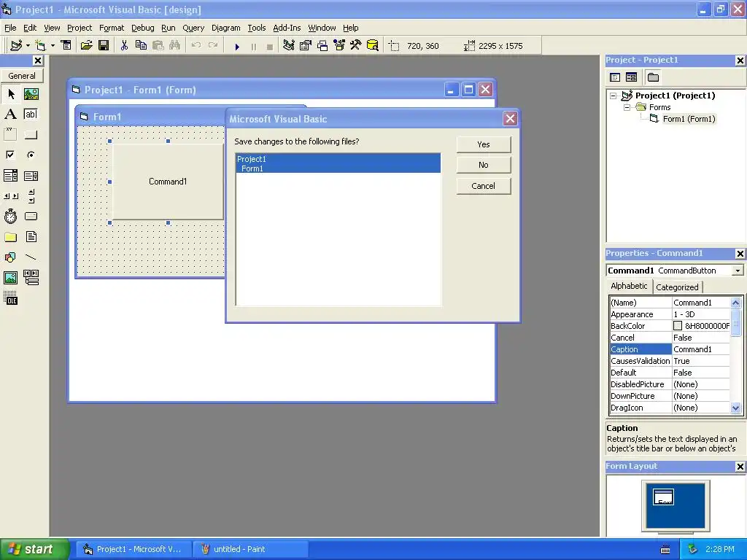Image resolution: width=747 pixels, height=560 pixels.
Task: Select the Frame control tool
Action: pyautogui.click(x=10, y=135)
